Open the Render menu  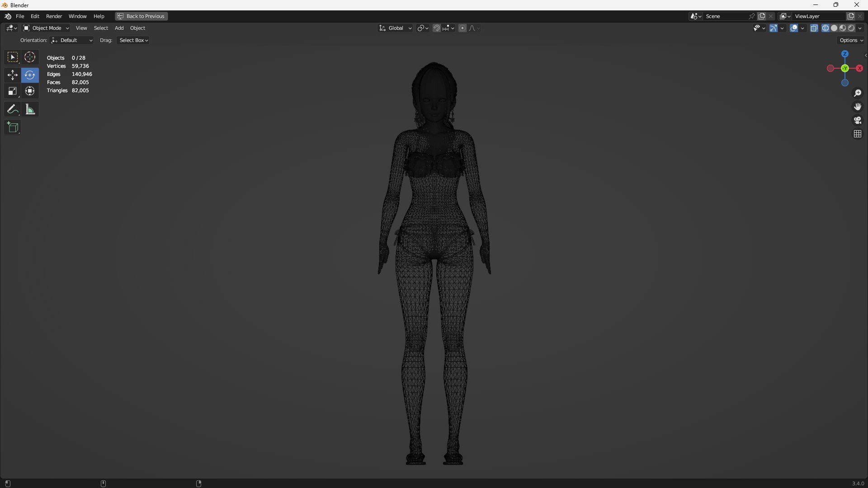[x=54, y=16]
